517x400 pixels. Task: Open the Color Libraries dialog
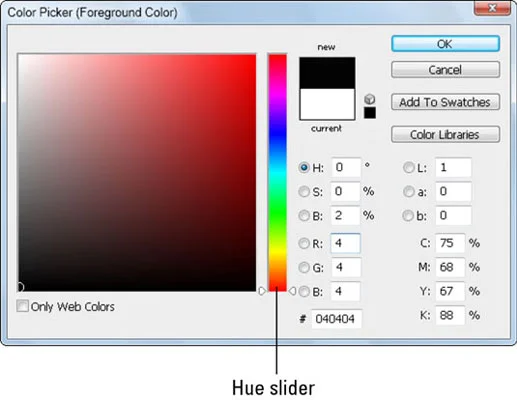445,134
